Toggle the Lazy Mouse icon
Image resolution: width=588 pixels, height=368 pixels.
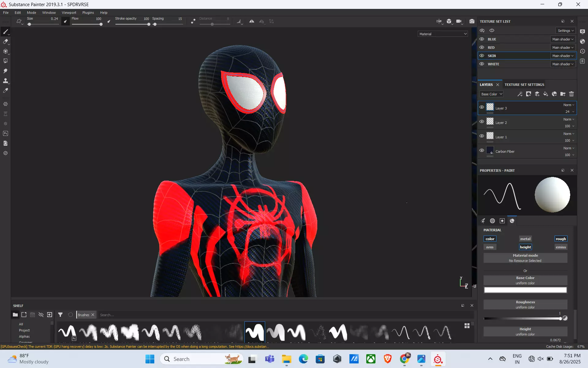click(x=193, y=21)
